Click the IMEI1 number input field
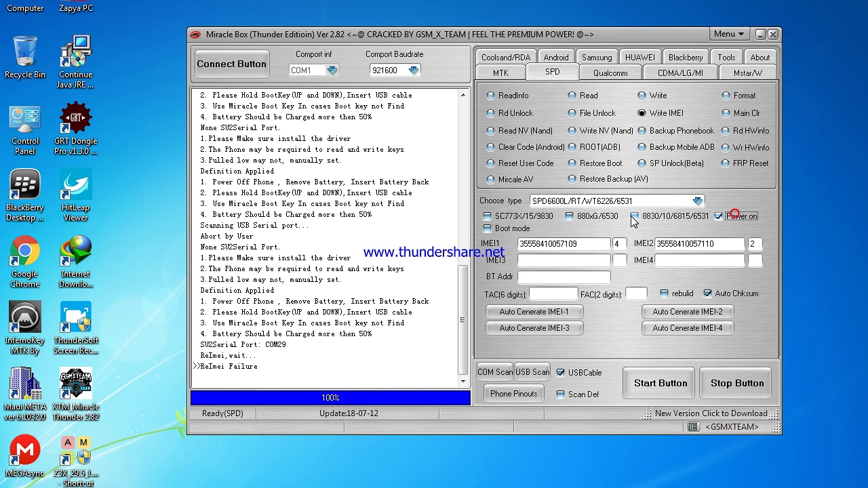The height and width of the screenshot is (488, 868). pyautogui.click(x=564, y=244)
